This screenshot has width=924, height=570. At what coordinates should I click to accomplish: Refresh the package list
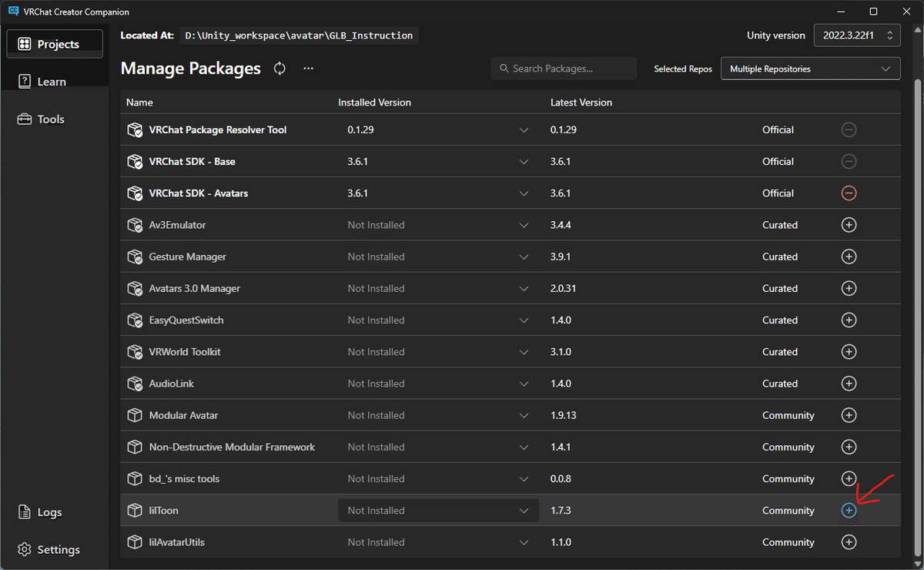coord(280,69)
